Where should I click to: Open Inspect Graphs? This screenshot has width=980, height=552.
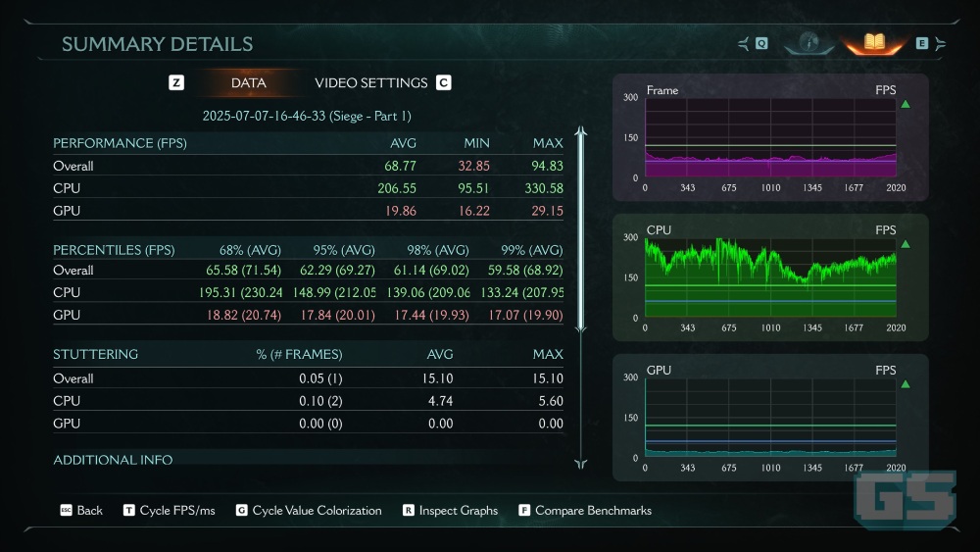click(458, 510)
